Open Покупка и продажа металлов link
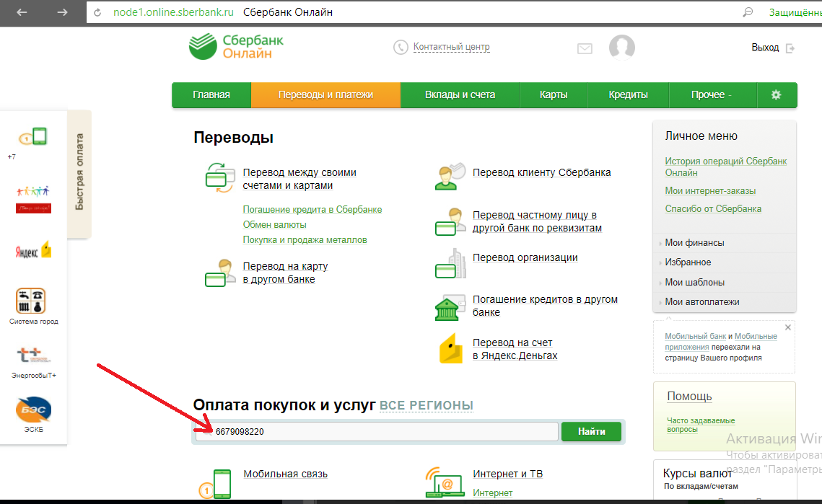822x504 pixels. coord(305,240)
